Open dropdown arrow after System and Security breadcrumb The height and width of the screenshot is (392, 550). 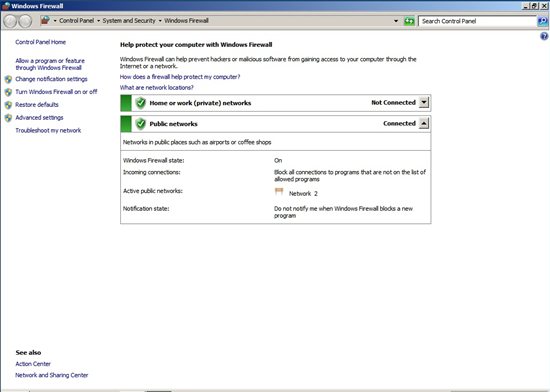coord(160,21)
